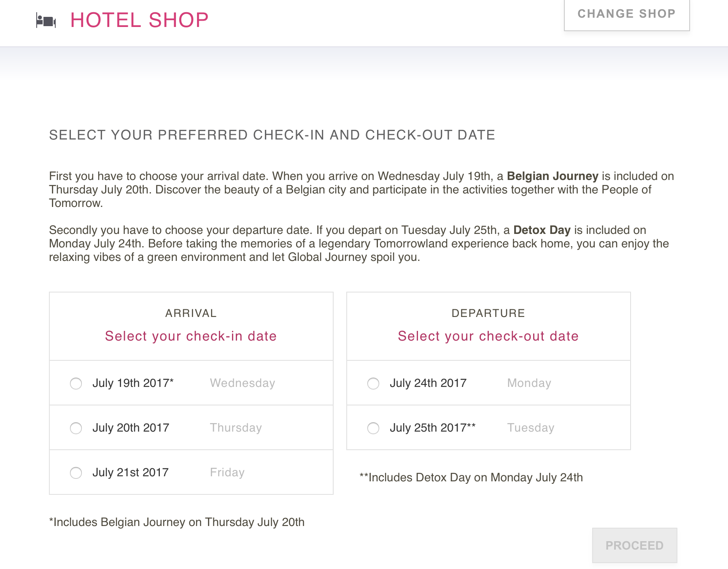The height and width of the screenshot is (569, 728).
Task: Click 'Select your check-out date' heading
Action: [488, 336]
